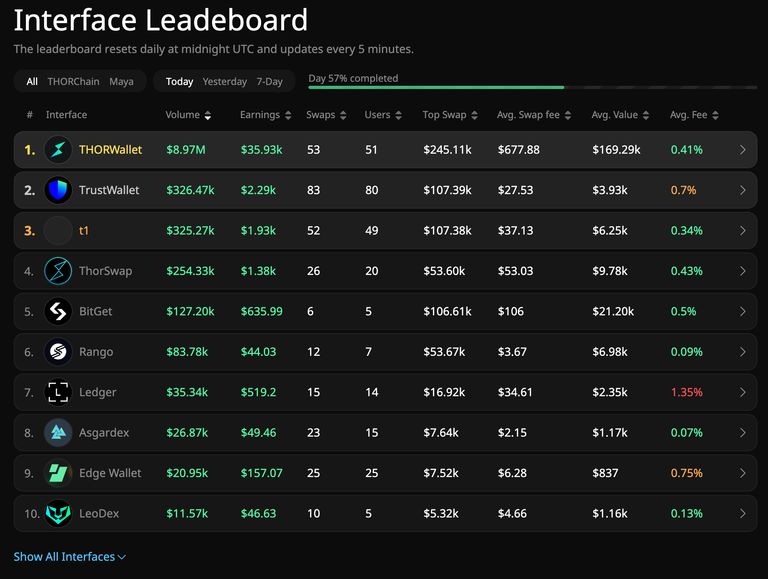Click BitGet's $635.99 earnings value
The image size is (768, 579).
[261, 311]
